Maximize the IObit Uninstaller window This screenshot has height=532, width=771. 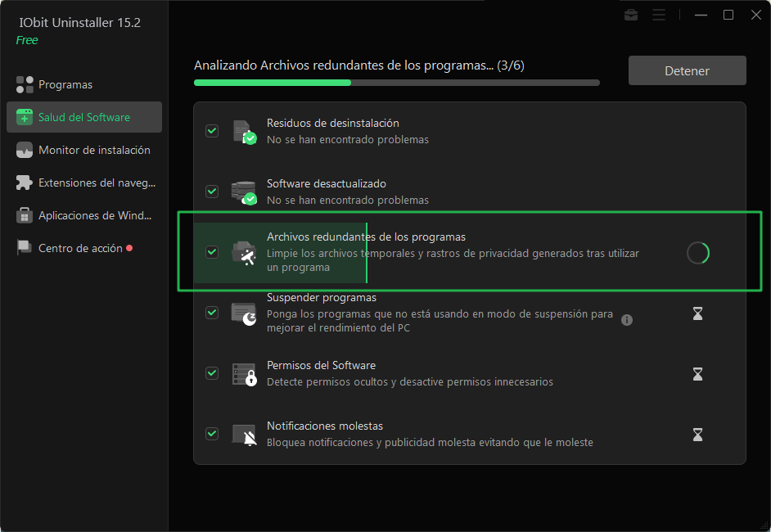coord(728,16)
